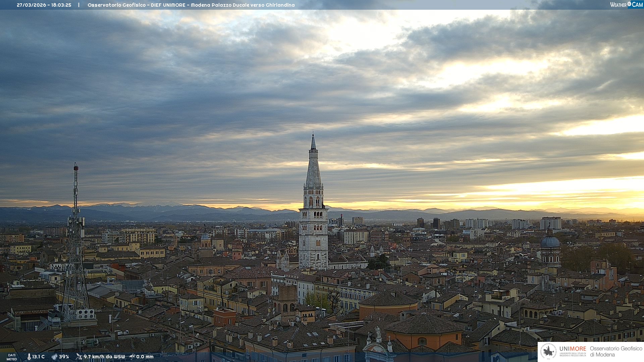Click the DATI METEO label

pos(12,357)
